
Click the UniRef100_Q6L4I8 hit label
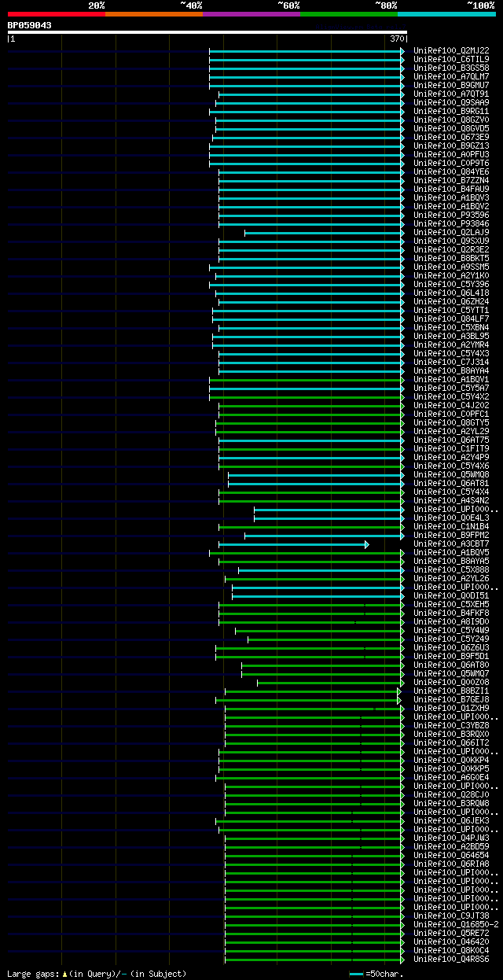(451, 293)
